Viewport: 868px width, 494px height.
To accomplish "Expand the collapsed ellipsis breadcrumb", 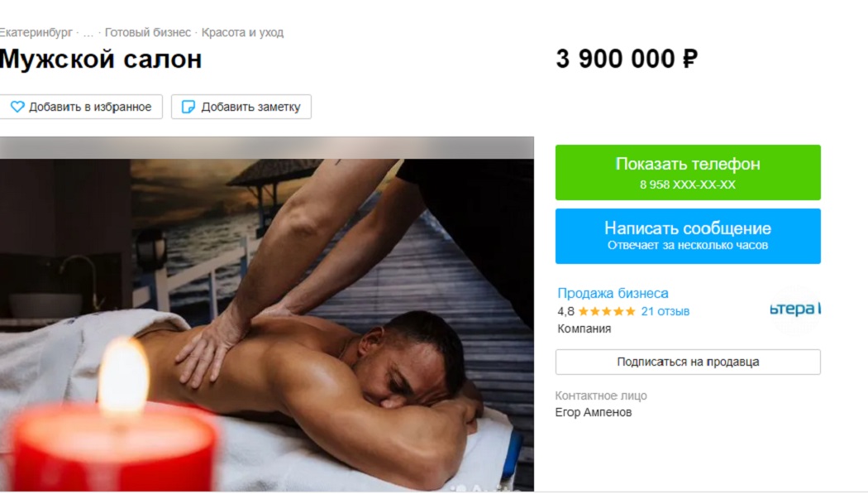I will point(88,32).
